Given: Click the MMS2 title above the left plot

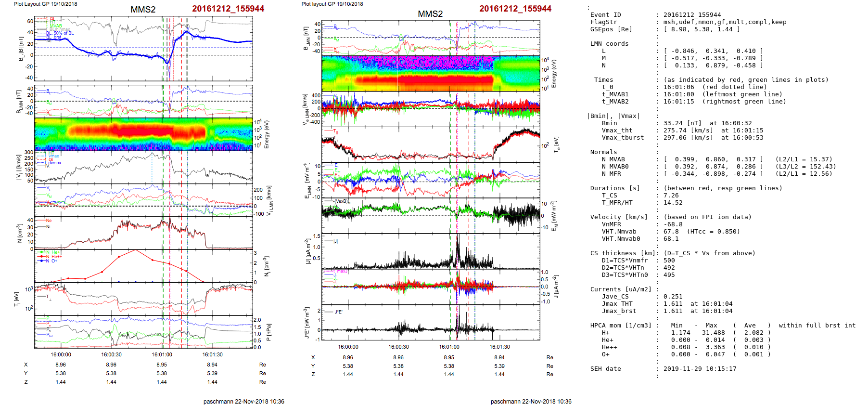Looking at the screenshot, I should click(x=143, y=10).
